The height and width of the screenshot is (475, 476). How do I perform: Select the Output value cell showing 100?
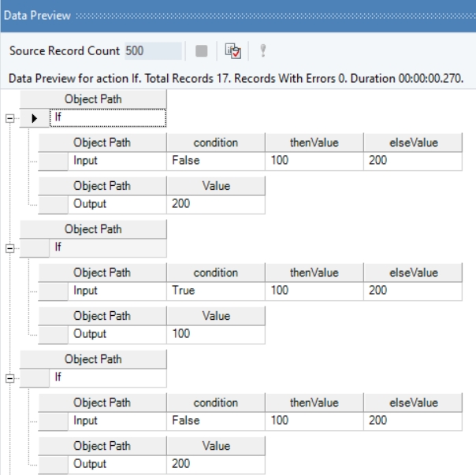pos(215,334)
